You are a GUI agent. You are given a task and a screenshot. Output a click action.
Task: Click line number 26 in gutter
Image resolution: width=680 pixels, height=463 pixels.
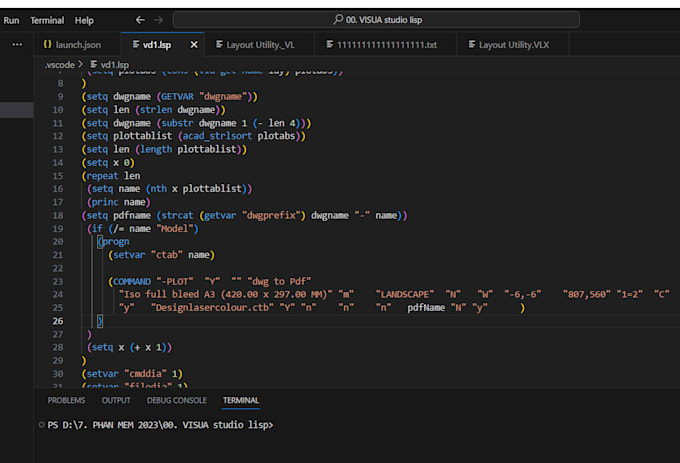point(58,321)
